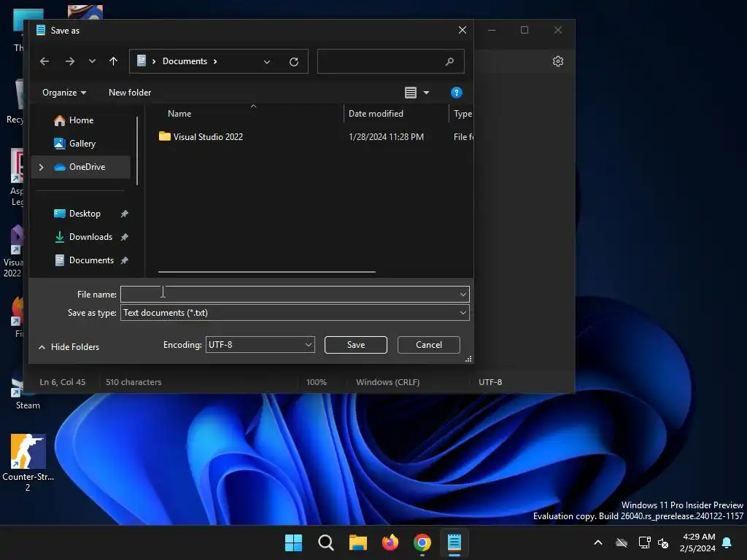
Task: Sort by Name column header
Action: (179, 114)
